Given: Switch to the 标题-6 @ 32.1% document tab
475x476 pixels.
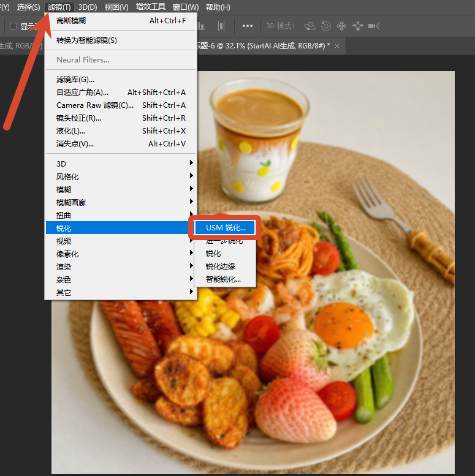Looking at the screenshot, I should coord(264,46).
